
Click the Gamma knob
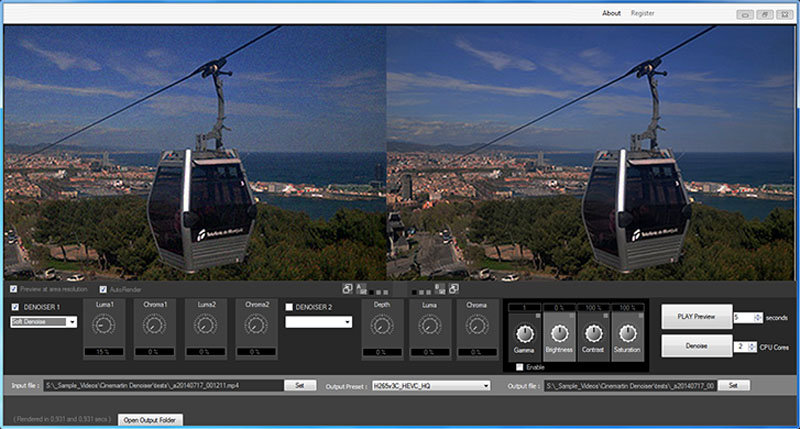[527, 333]
